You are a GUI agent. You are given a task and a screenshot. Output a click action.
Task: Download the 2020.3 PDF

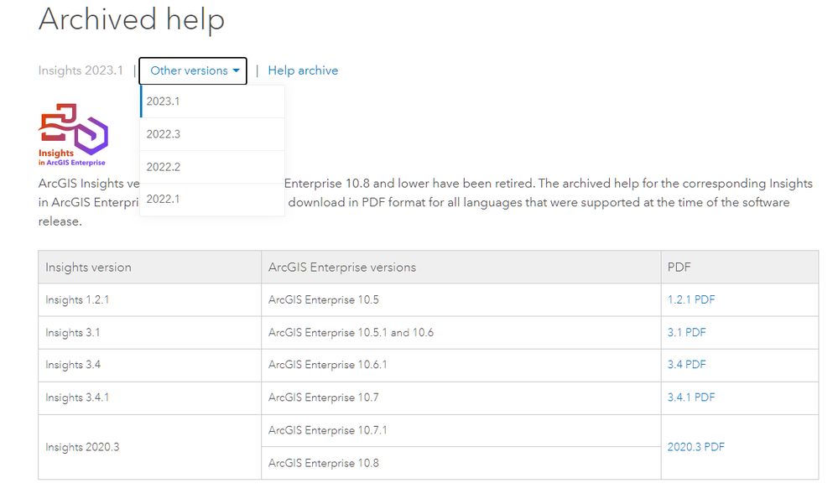click(x=695, y=447)
